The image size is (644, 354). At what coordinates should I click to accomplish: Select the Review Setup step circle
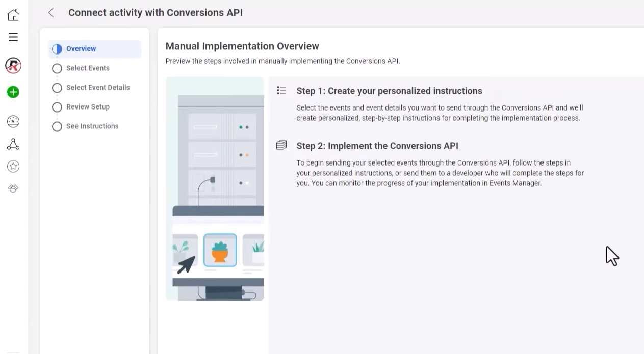(x=57, y=107)
